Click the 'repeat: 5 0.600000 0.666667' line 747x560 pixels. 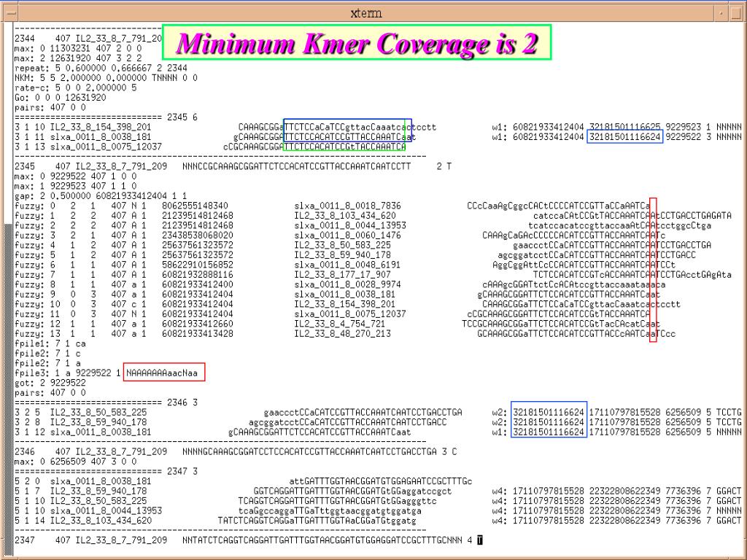pos(101,68)
